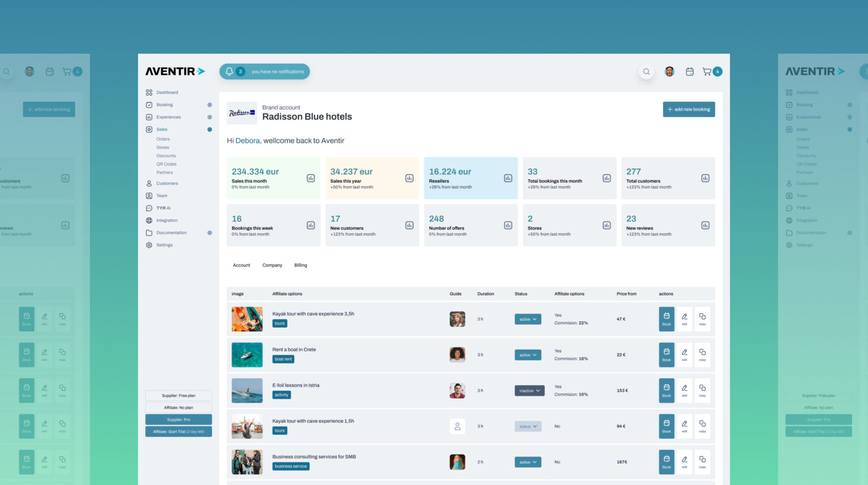Screen dimensions: 868x485
Task: Open the shopping cart icon
Action: 707,72
